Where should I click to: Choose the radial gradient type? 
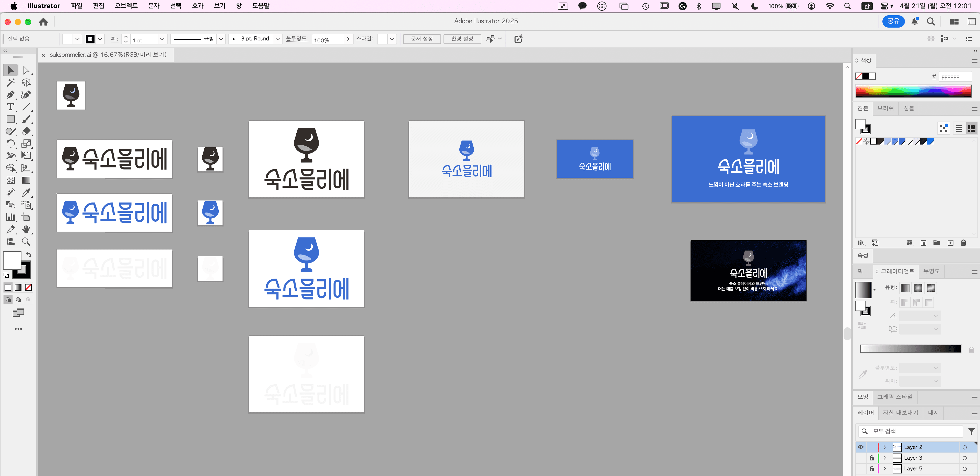[918, 288]
